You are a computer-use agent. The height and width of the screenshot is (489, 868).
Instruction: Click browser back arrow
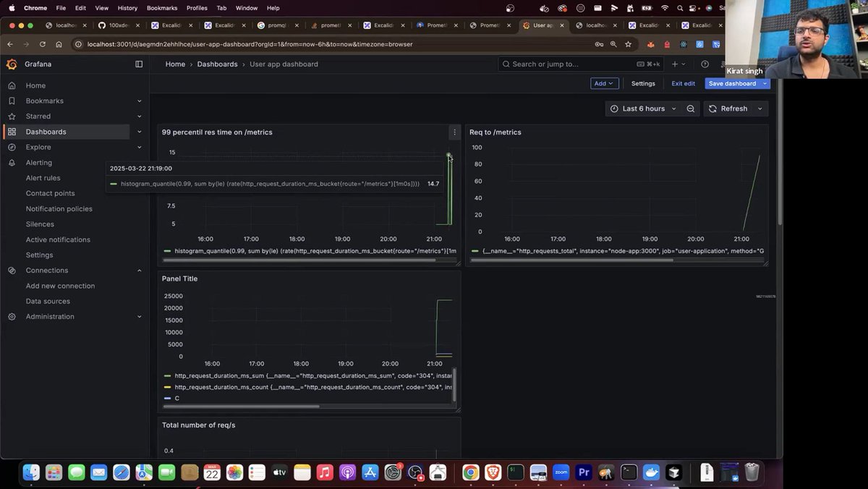(x=10, y=44)
